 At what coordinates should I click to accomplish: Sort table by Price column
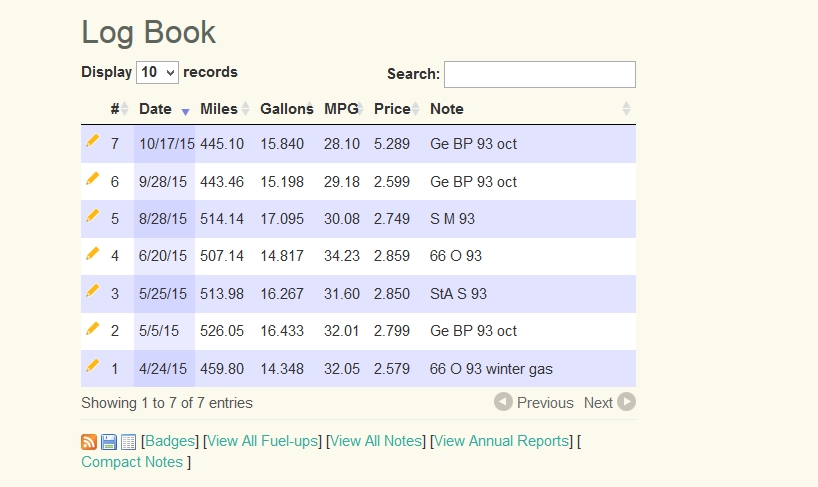(396, 109)
